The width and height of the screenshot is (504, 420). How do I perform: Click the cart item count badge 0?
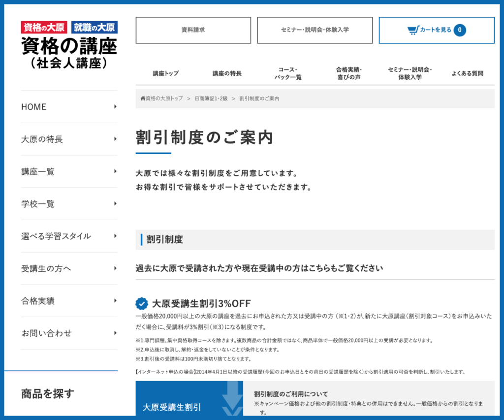coord(460,30)
